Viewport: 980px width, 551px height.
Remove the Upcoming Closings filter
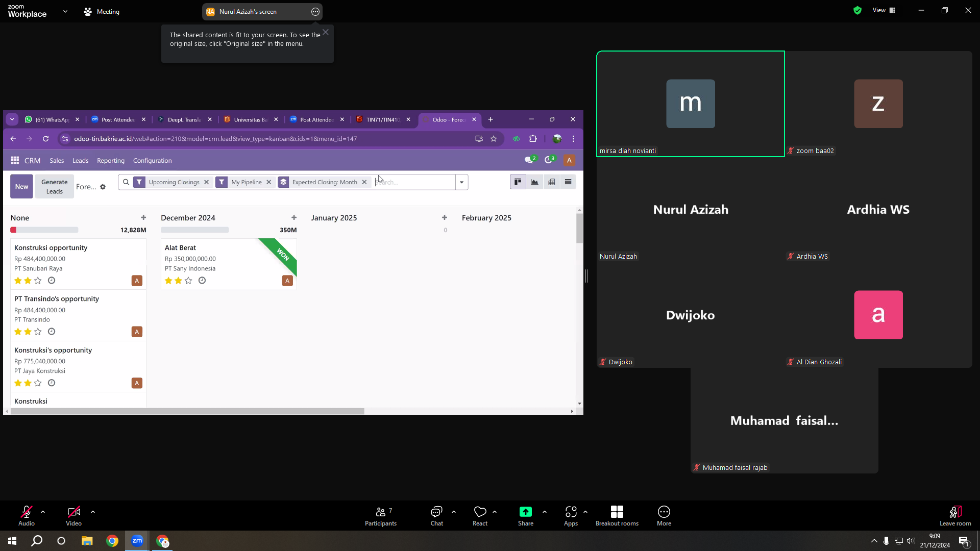click(x=206, y=182)
